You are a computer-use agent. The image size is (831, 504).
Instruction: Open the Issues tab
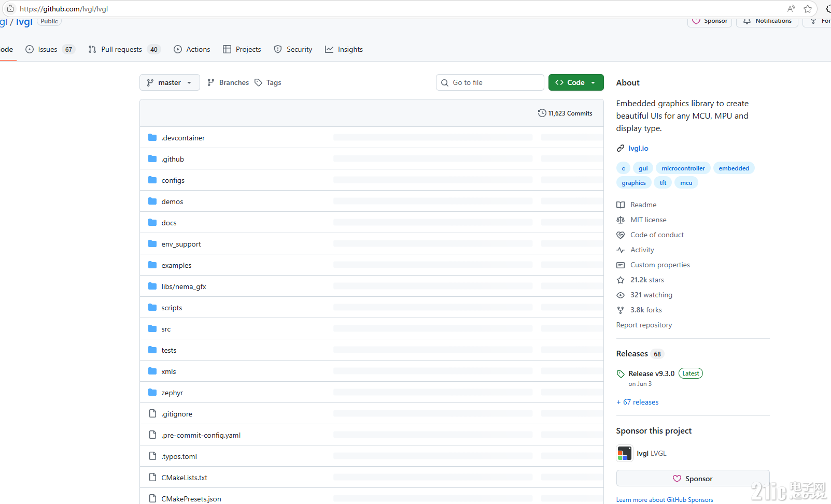[x=50, y=49]
